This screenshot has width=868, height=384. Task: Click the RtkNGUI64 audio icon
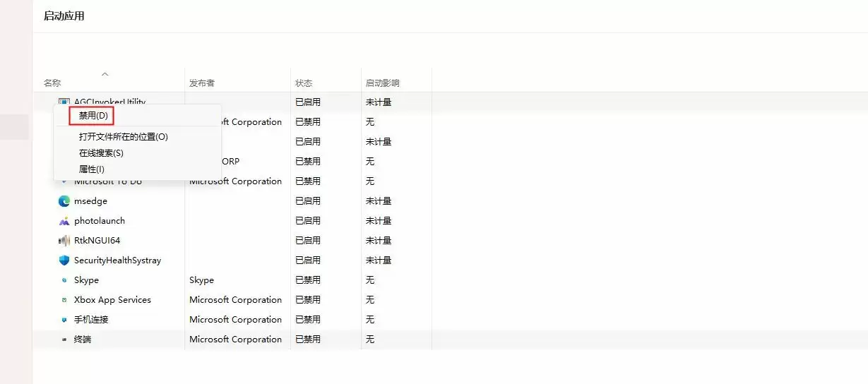64,241
